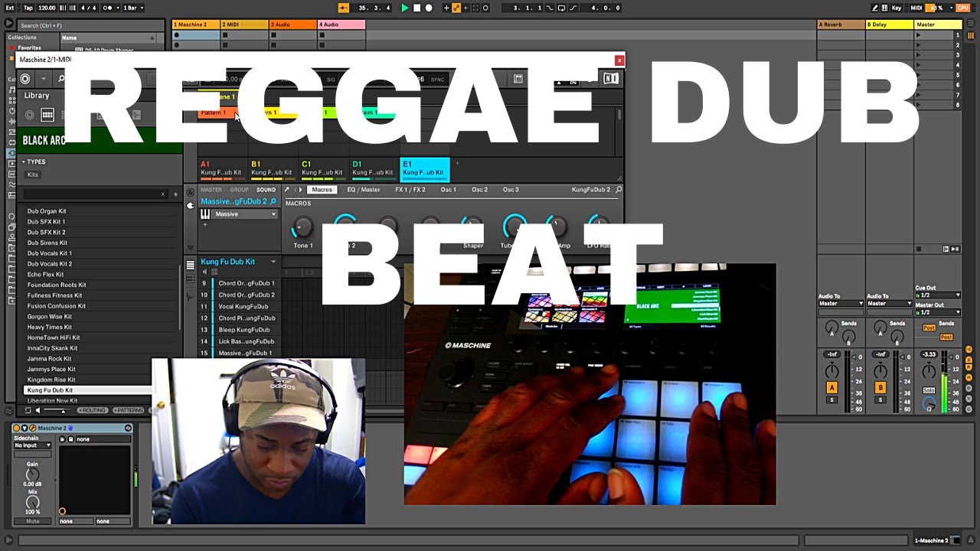Select the A Reverb return track
The height and width of the screenshot is (551, 980).
841,24
